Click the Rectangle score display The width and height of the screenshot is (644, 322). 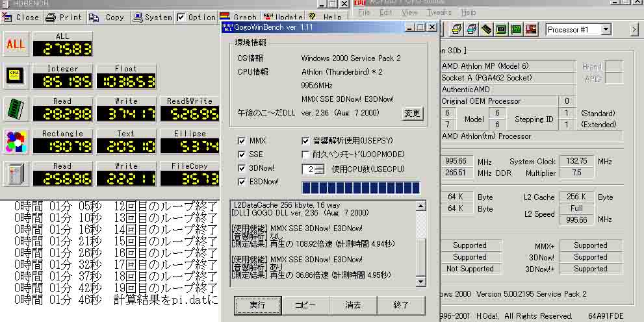click(x=62, y=146)
